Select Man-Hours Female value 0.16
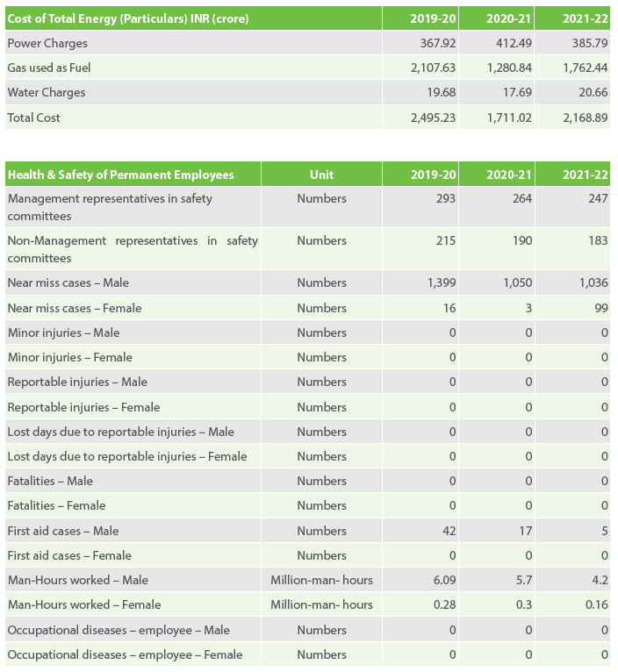This screenshot has width=618, height=672. (597, 605)
